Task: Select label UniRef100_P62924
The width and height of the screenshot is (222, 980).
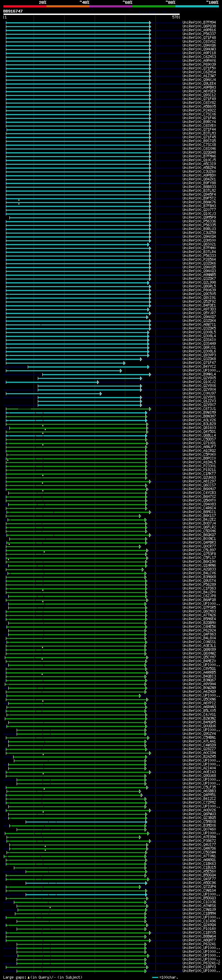Action: [x=199, y=630]
